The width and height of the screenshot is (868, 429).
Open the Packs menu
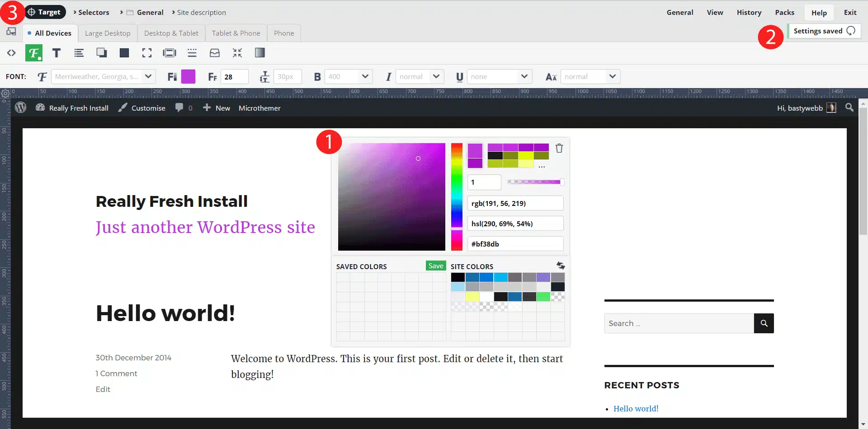(784, 12)
